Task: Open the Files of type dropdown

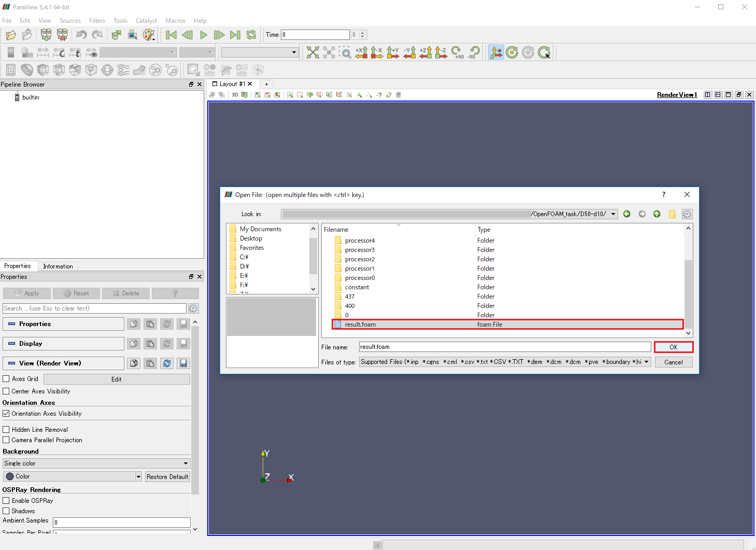Action: point(505,362)
